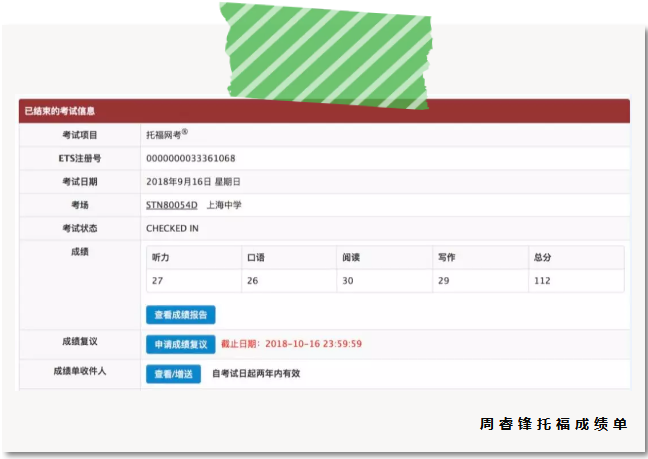
Task: Click the 阅读 column header
Action: point(351,257)
